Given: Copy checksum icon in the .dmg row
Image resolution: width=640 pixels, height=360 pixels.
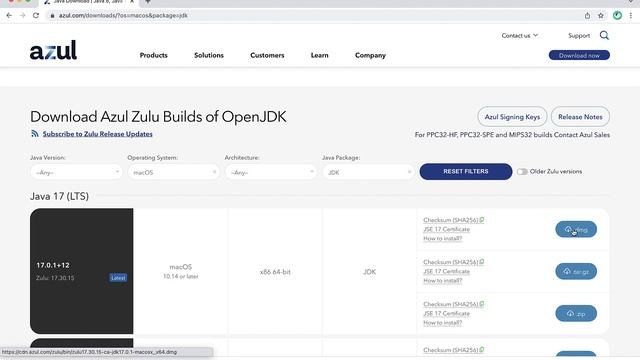Looking at the screenshot, I should point(482,220).
